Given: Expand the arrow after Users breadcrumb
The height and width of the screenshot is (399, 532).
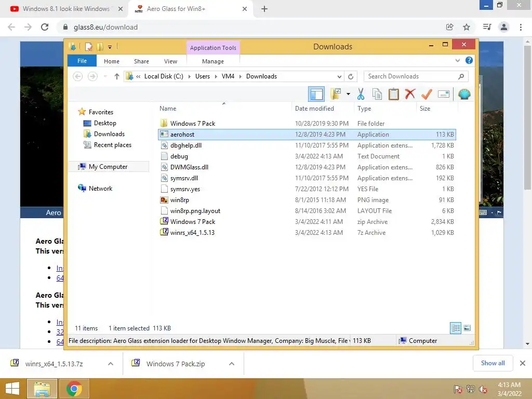Looking at the screenshot, I should coord(216,77).
